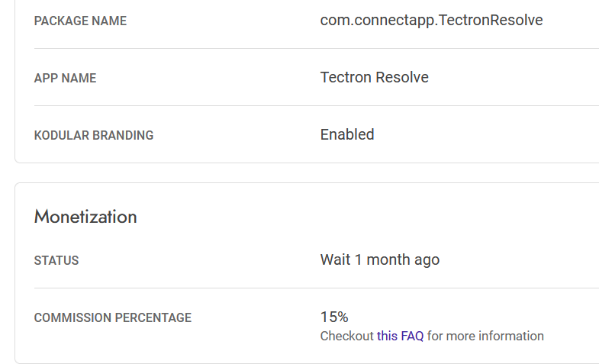599x364 pixels.
Task: Click the word 'FAQ' in the link
Action: coord(412,336)
